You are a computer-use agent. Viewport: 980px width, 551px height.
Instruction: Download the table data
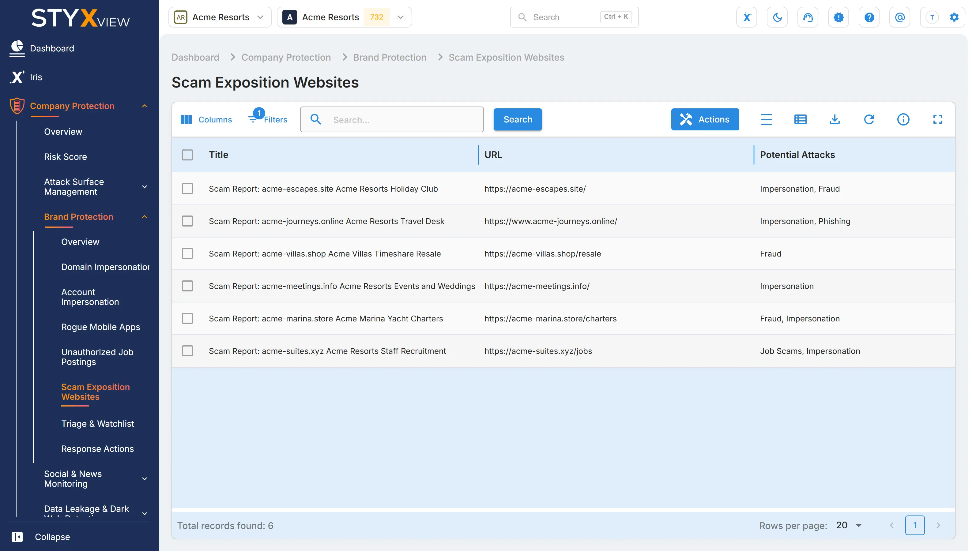pos(835,119)
